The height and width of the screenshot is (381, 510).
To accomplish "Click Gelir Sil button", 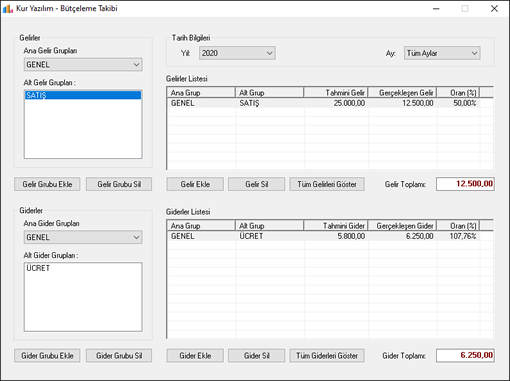I will tap(256, 184).
